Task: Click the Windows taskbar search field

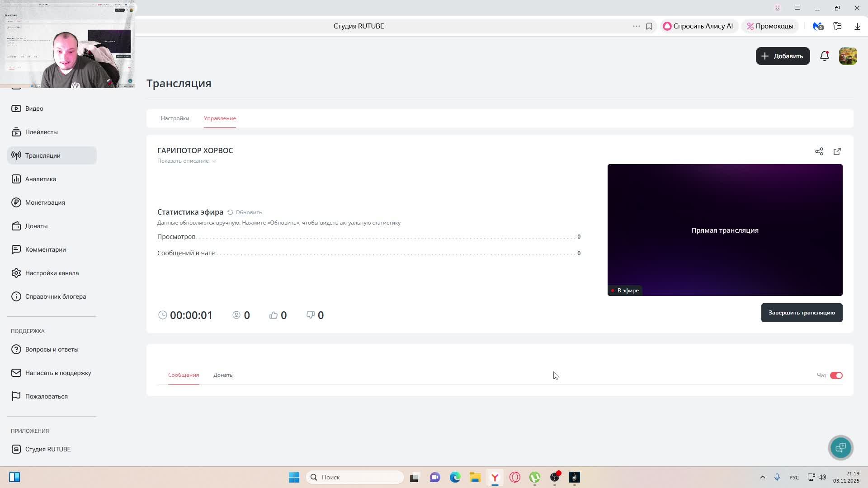Action: (355, 477)
